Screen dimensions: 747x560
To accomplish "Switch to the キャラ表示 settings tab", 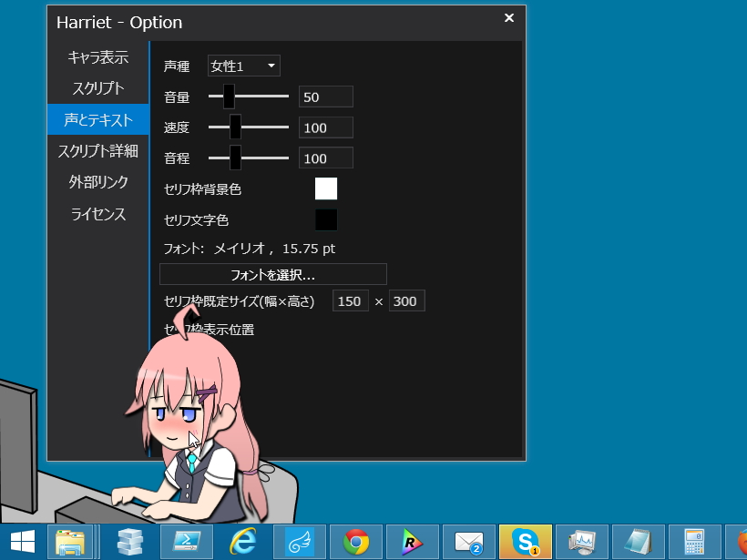I will [97, 57].
